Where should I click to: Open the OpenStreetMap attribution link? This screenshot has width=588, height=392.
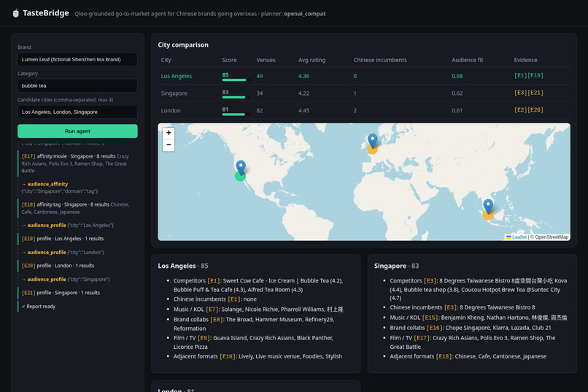[x=552, y=237]
